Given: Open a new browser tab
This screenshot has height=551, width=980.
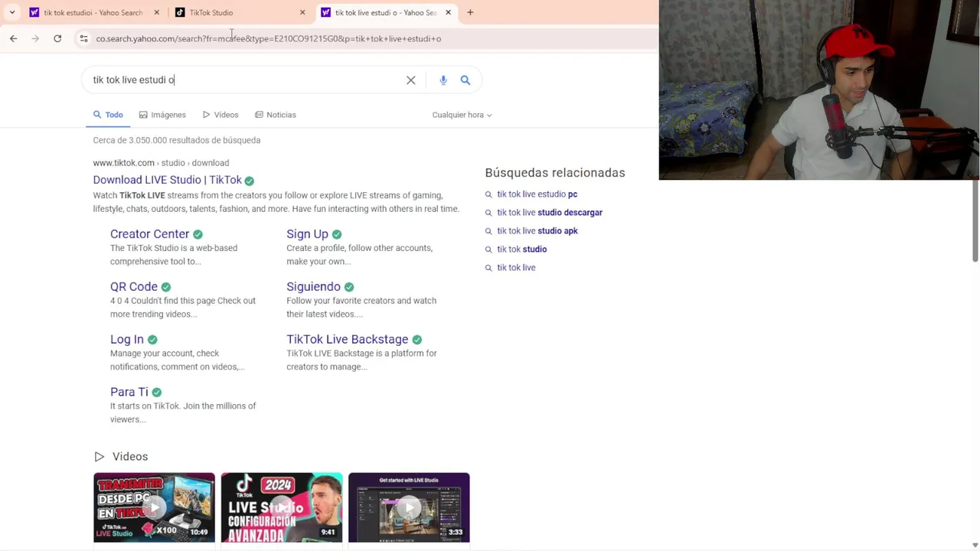Looking at the screenshot, I should [x=470, y=12].
